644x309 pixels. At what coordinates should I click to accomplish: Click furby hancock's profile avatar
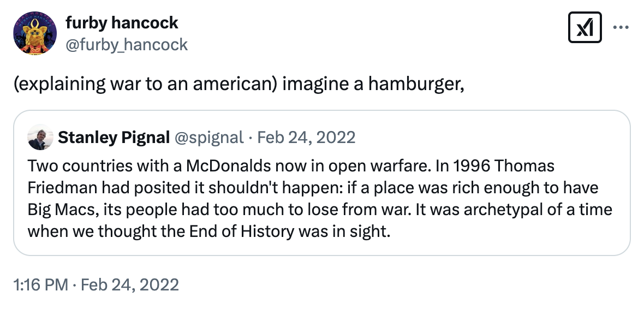tap(35, 33)
